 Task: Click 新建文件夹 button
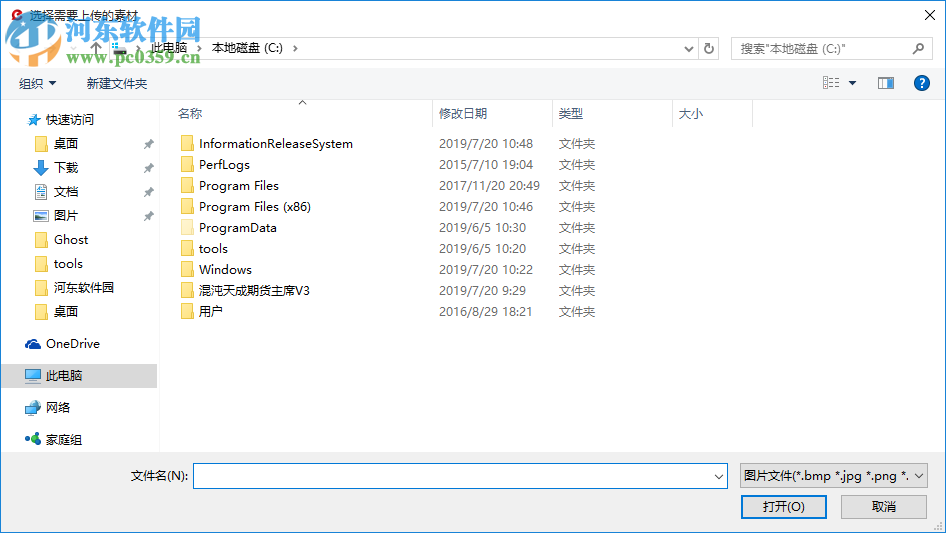(x=116, y=83)
